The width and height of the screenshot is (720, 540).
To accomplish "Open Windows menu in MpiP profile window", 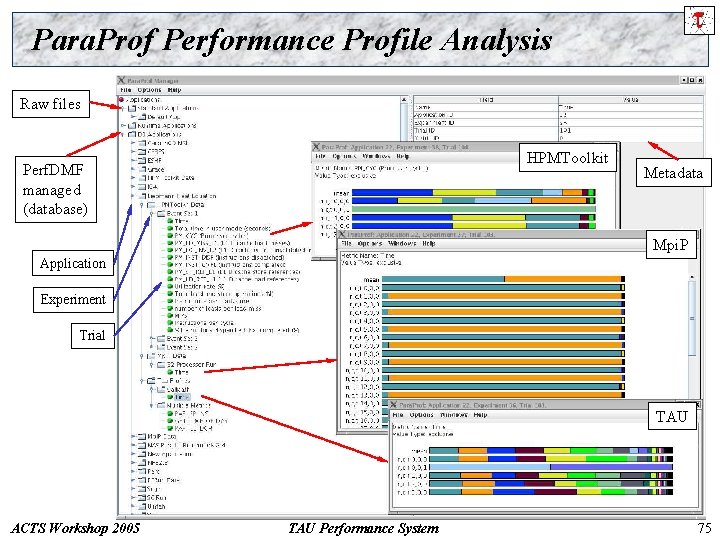I will (402, 243).
